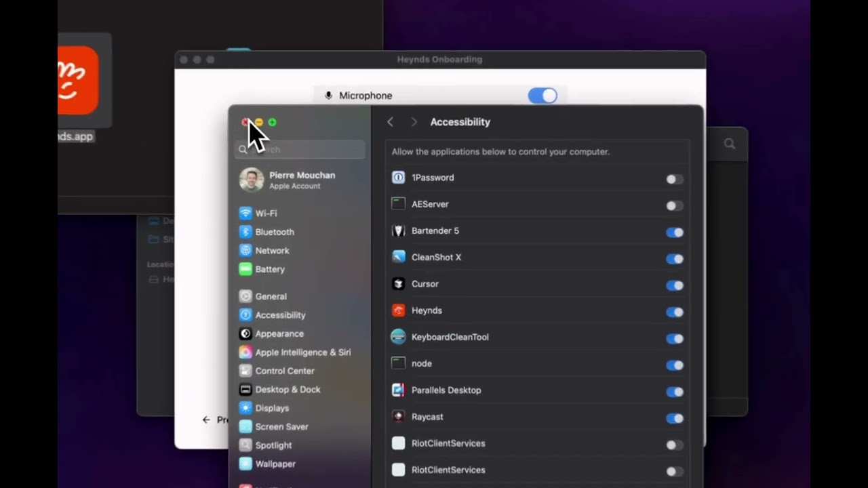
Task: Click the CleanShot X app icon
Action: (398, 257)
